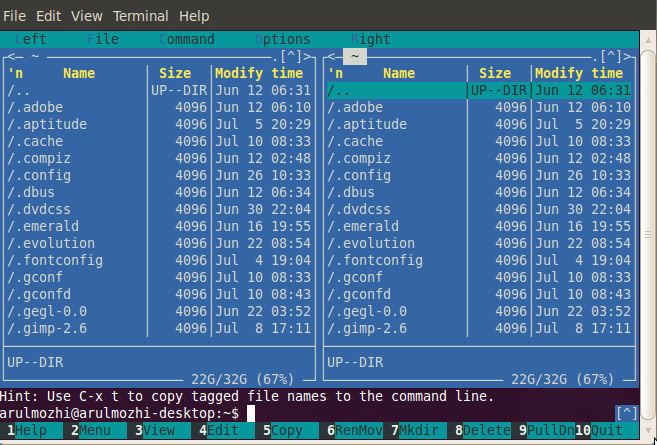The height and width of the screenshot is (445, 657).
Task: Open the Left panel dropdown menu
Action: tap(30, 39)
